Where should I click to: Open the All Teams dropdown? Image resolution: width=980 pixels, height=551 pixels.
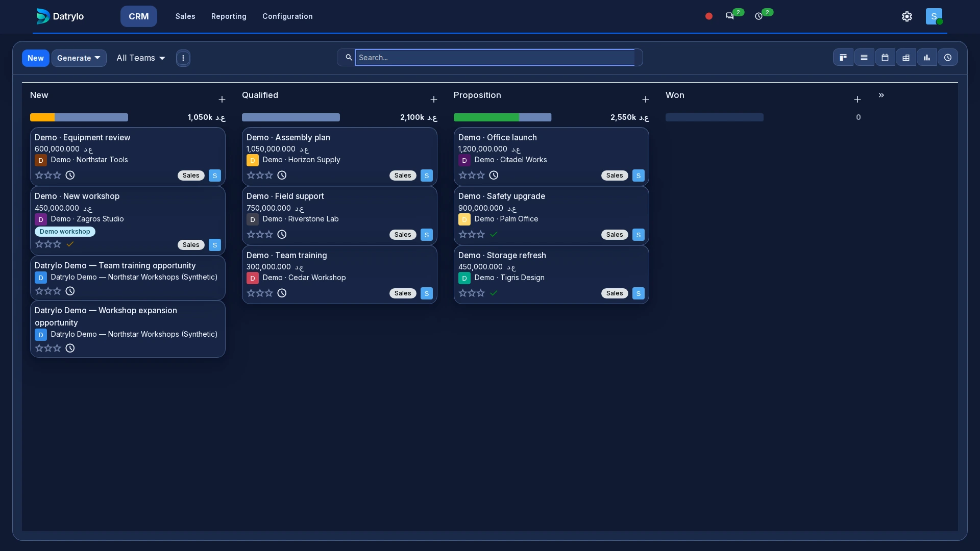(141, 58)
